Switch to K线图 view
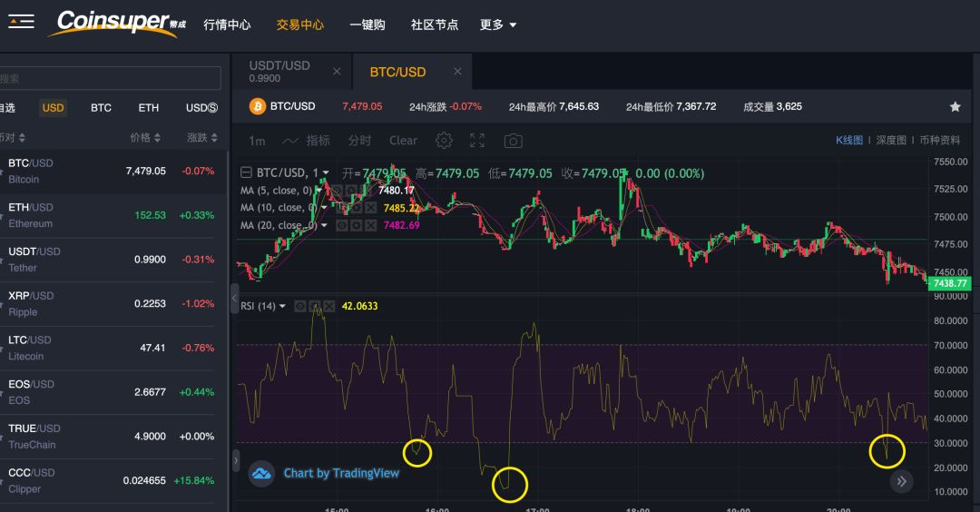980x512 pixels. click(x=849, y=140)
